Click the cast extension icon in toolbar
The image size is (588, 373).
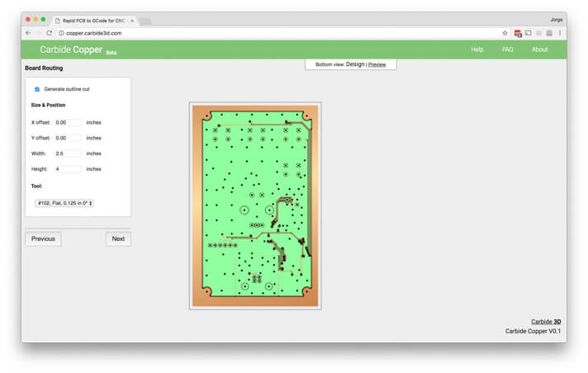[x=528, y=33]
